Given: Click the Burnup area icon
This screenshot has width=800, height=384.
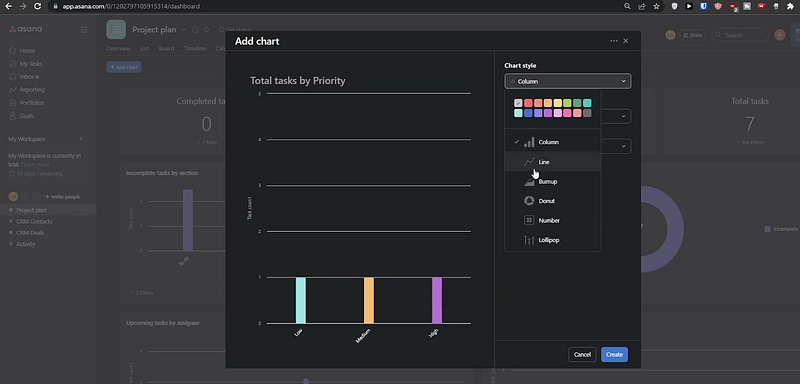Looking at the screenshot, I should [529, 182].
